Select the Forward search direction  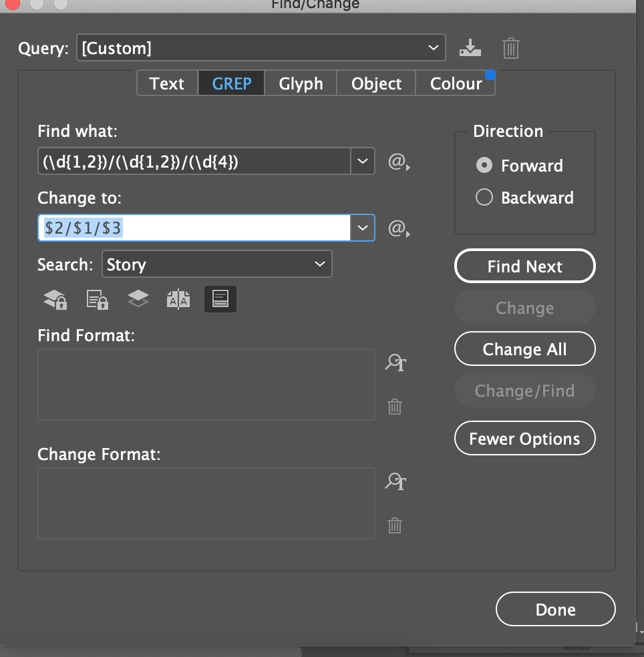pyautogui.click(x=484, y=166)
